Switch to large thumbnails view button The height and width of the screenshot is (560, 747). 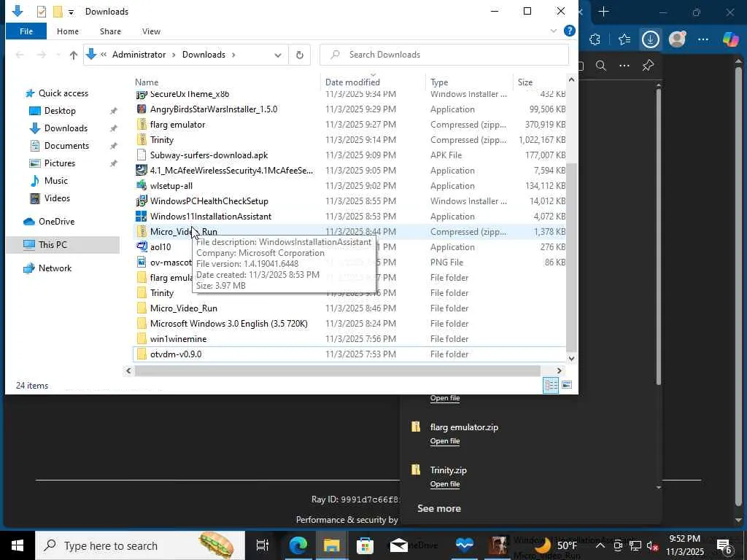click(566, 385)
